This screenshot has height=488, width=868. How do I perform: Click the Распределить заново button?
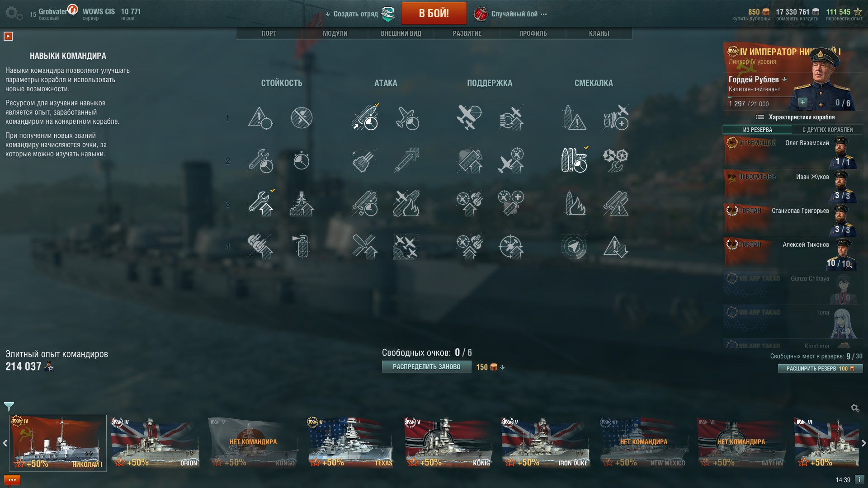(x=426, y=367)
